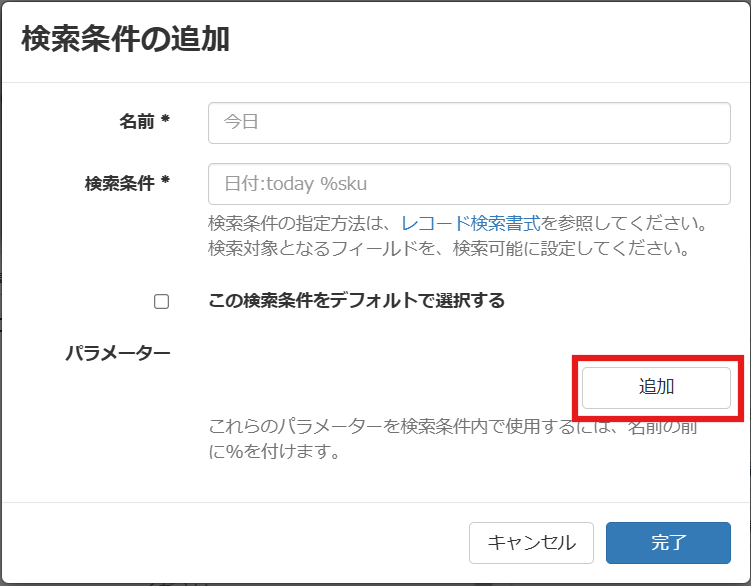Click the 名前 input field

click(469, 123)
